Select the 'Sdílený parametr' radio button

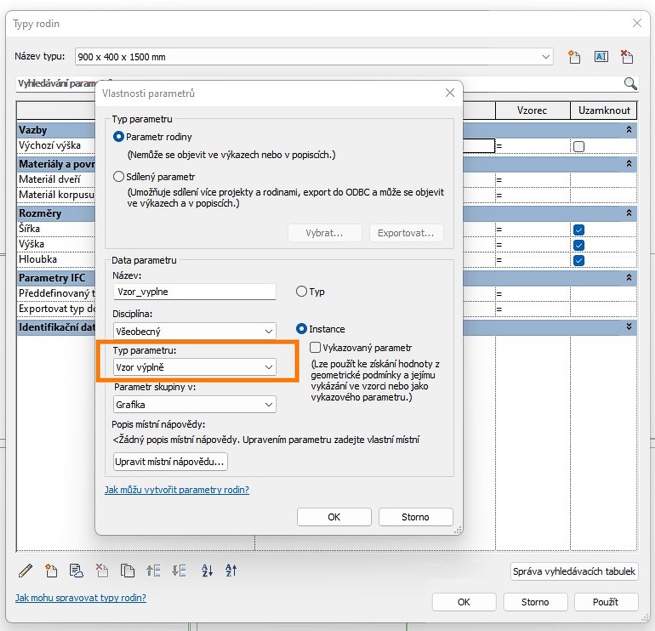(120, 176)
